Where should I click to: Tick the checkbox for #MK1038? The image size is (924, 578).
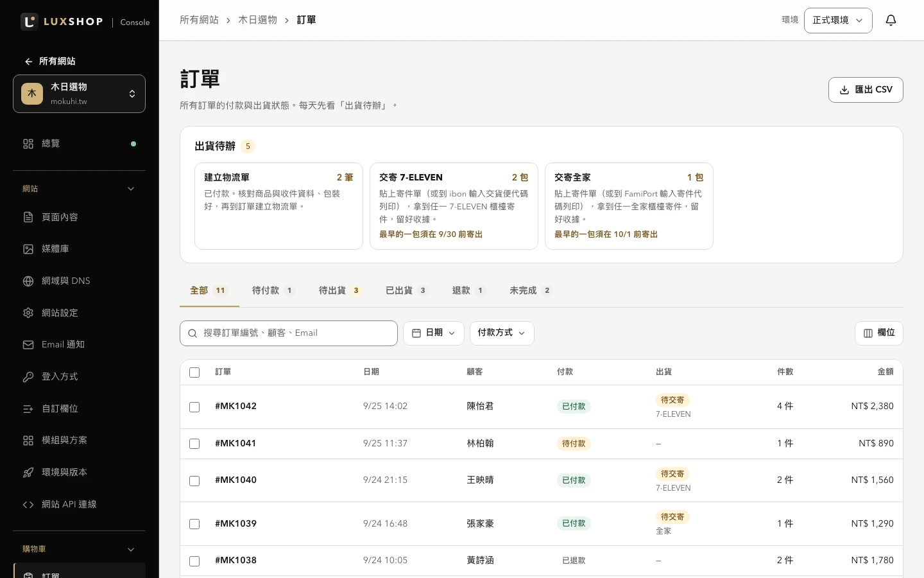pos(194,561)
